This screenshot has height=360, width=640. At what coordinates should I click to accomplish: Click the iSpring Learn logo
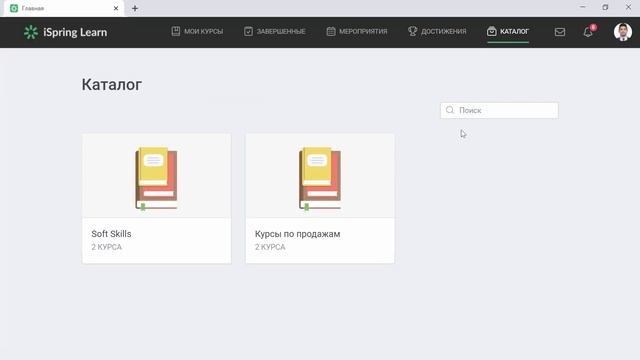click(x=65, y=32)
